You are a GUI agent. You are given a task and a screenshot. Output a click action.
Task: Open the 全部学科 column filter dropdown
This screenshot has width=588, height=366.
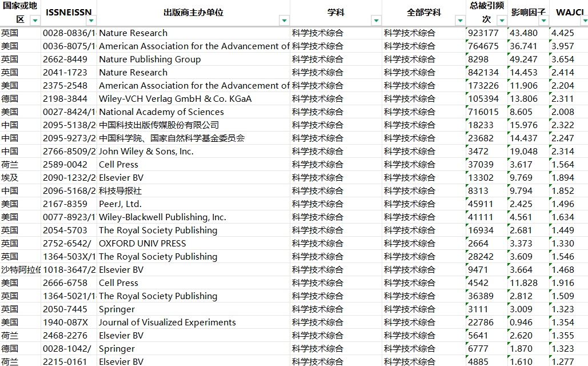460,20
